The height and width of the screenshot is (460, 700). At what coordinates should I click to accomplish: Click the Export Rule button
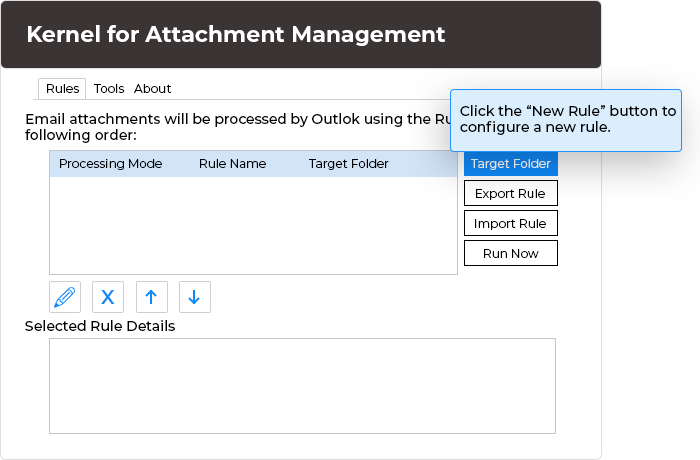[x=510, y=193]
